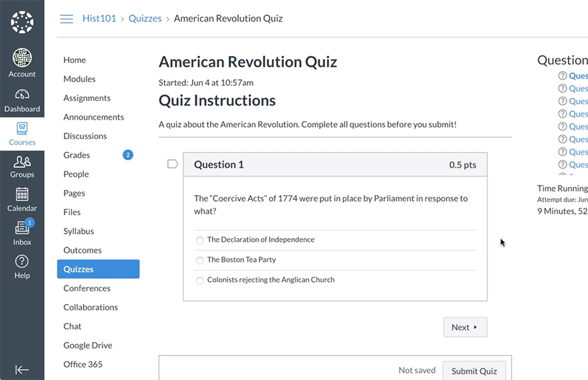Select Colonists rejecting the Anglican Church
The width and height of the screenshot is (588, 380).
coord(200,280)
